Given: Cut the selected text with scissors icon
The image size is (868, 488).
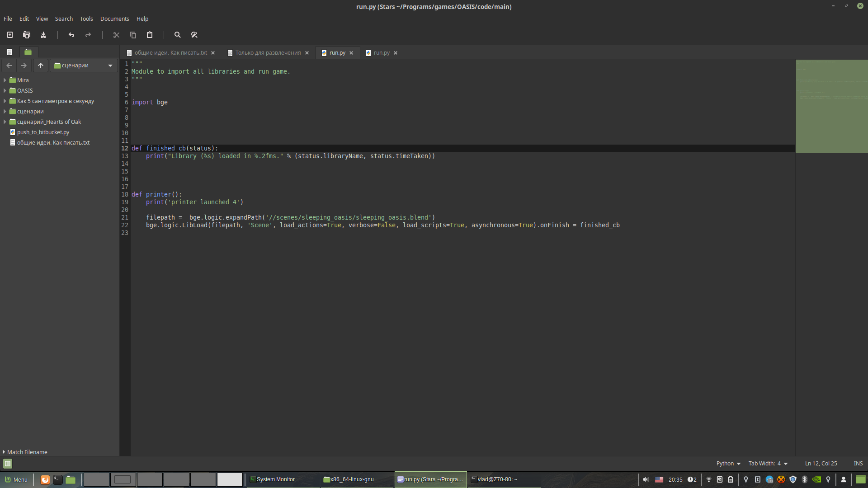Looking at the screenshot, I should click(x=116, y=35).
